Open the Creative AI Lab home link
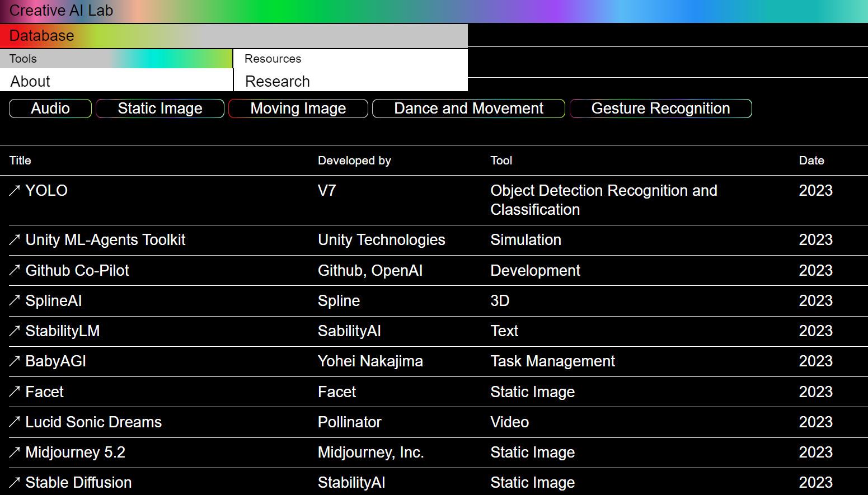 [61, 11]
